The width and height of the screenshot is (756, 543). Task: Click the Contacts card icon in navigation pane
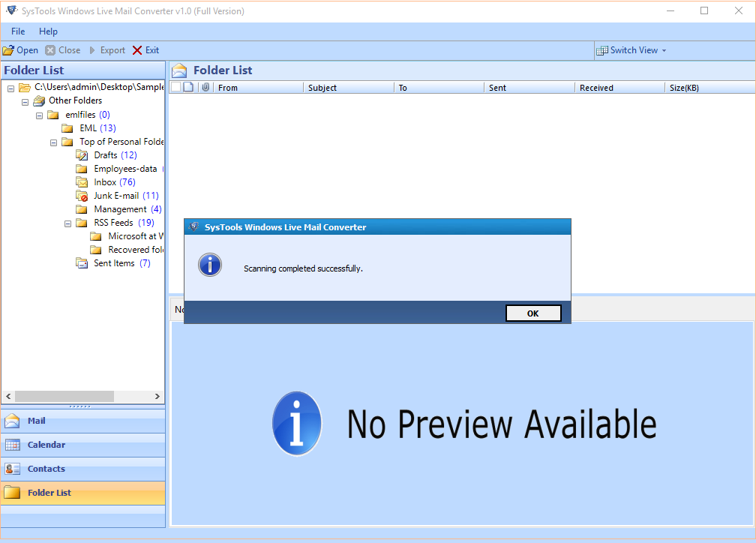point(13,469)
